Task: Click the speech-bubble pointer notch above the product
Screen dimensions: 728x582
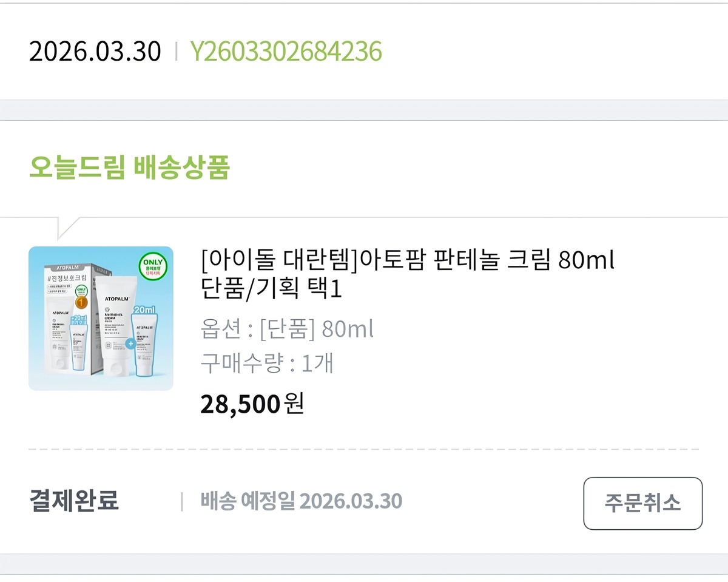Action: pos(66,226)
